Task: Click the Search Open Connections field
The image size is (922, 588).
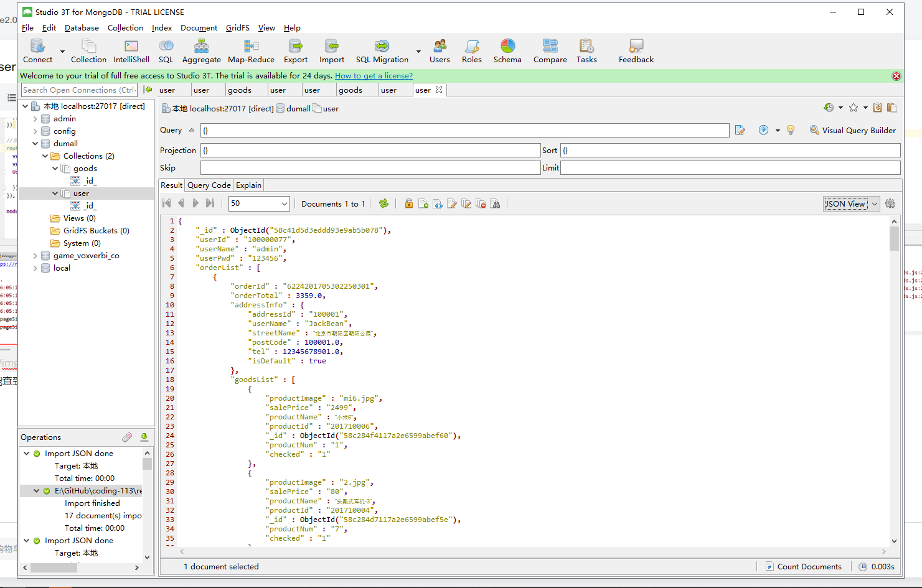Action: click(x=79, y=90)
